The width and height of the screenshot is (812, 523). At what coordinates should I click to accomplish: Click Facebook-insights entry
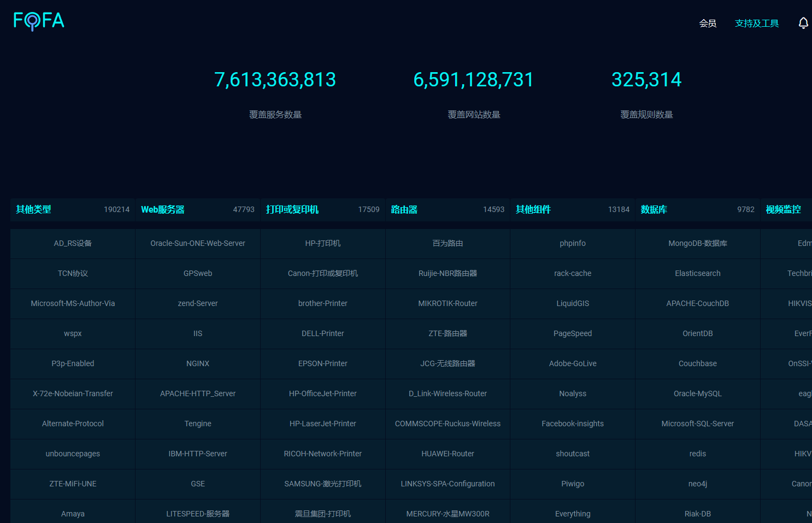(573, 424)
